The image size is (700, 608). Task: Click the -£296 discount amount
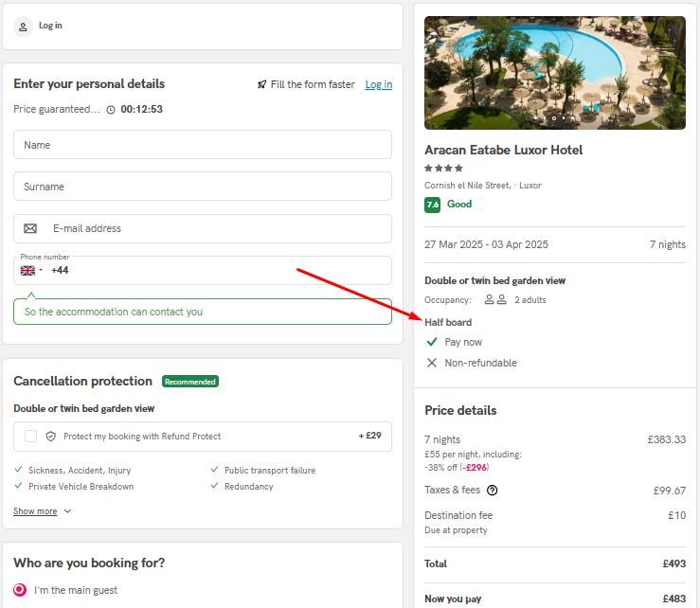tap(475, 468)
